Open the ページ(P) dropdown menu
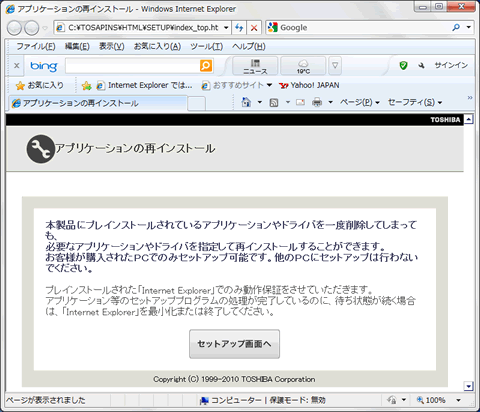The width and height of the screenshot is (480, 412). pos(359,102)
